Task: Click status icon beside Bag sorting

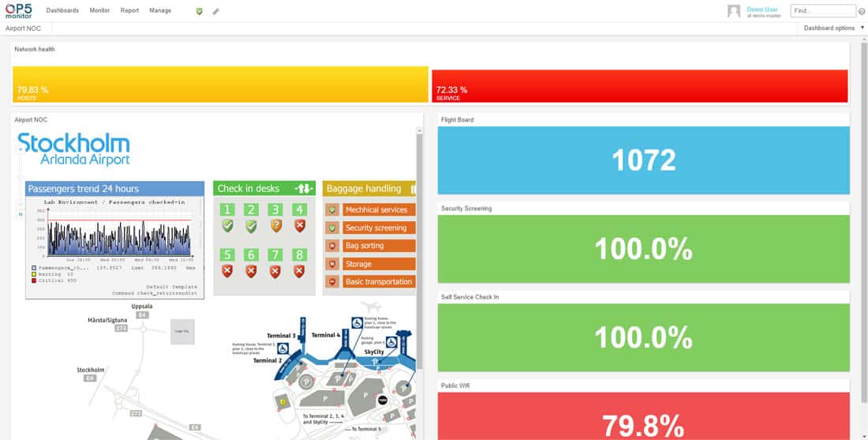Action: [x=332, y=246]
